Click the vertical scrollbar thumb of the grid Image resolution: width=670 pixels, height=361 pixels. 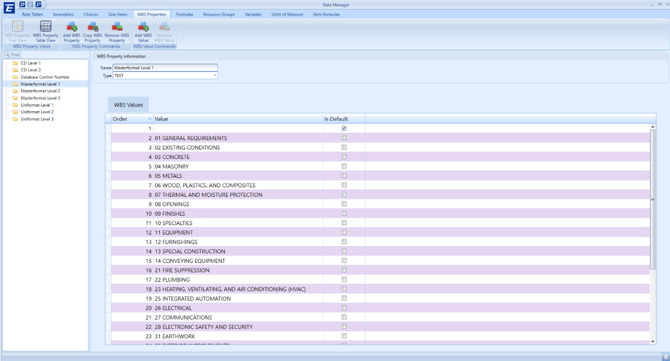click(652, 200)
